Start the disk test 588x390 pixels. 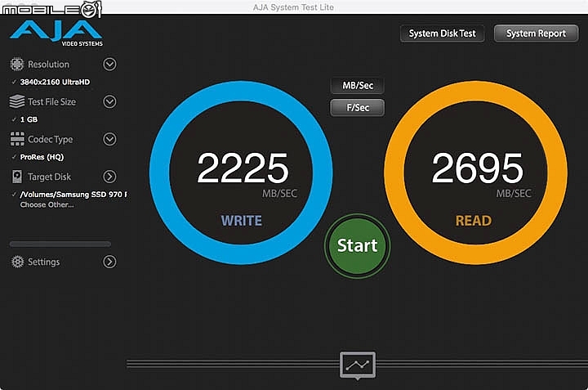click(358, 246)
